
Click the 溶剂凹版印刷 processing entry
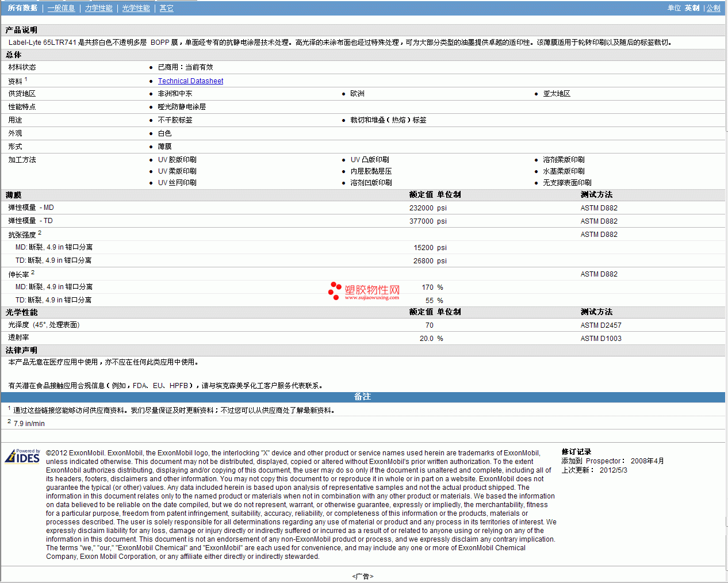tap(371, 183)
